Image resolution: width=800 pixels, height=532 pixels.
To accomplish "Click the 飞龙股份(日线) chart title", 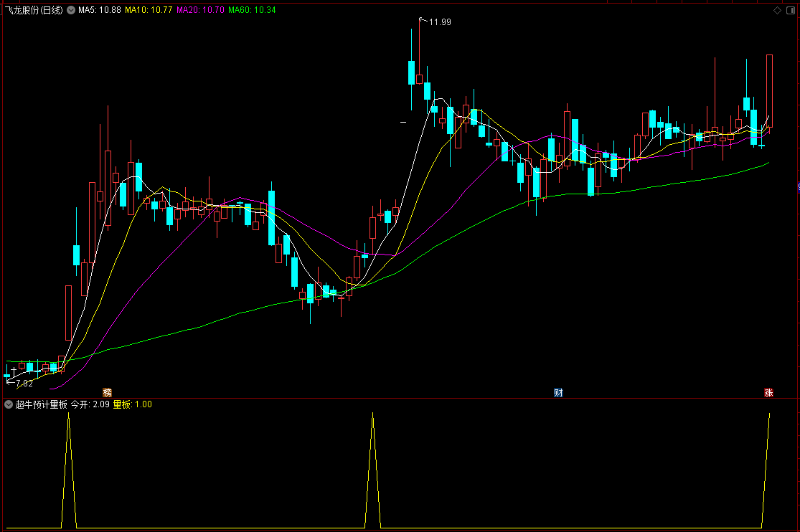I will 34,10.
